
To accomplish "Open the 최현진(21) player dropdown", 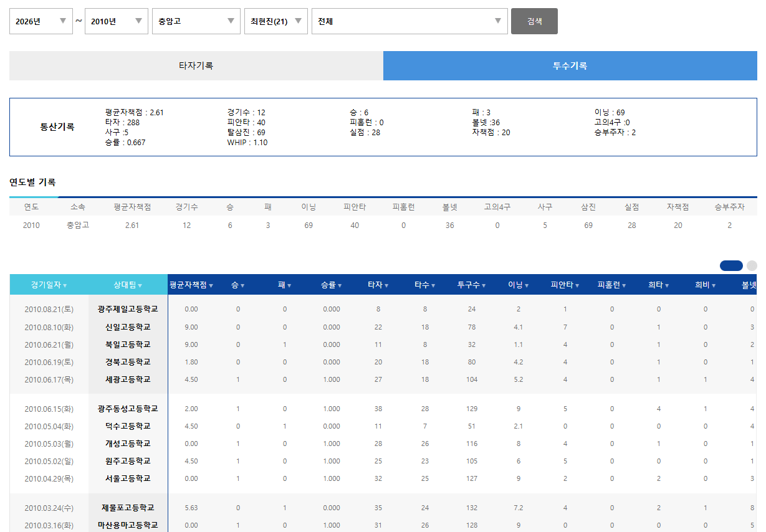I will click(276, 21).
